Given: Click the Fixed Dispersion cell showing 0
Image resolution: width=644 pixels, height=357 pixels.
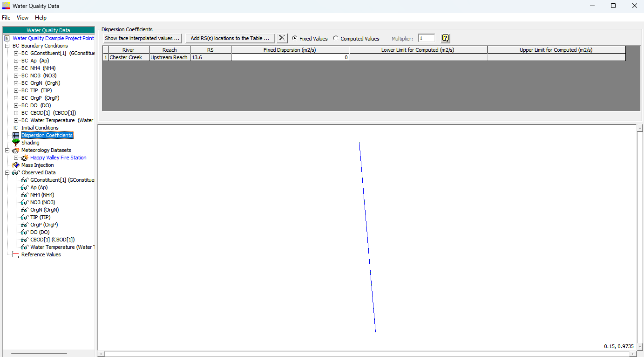Looking at the screenshot, I should 290,57.
